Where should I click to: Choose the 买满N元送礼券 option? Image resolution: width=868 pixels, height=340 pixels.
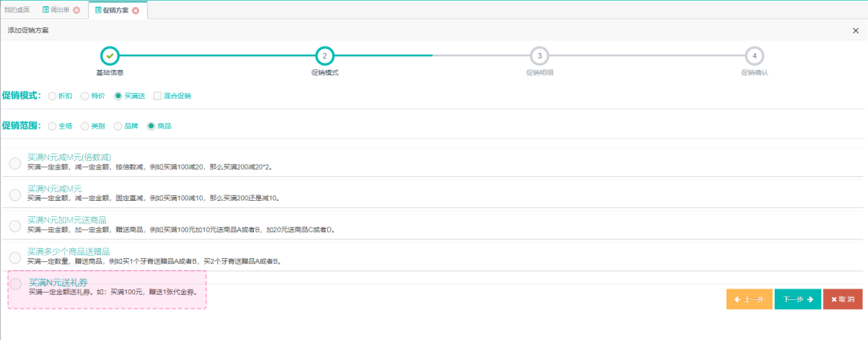pos(15,285)
